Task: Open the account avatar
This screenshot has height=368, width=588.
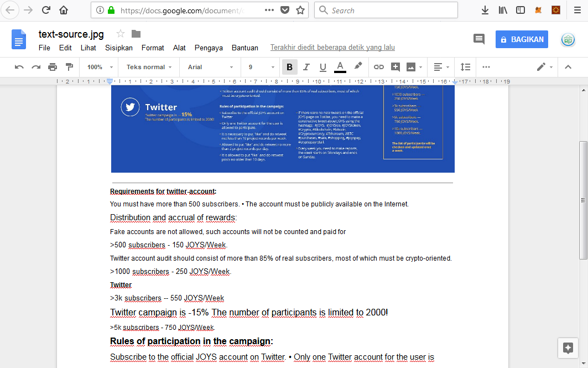Action: (x=568, y=39)
